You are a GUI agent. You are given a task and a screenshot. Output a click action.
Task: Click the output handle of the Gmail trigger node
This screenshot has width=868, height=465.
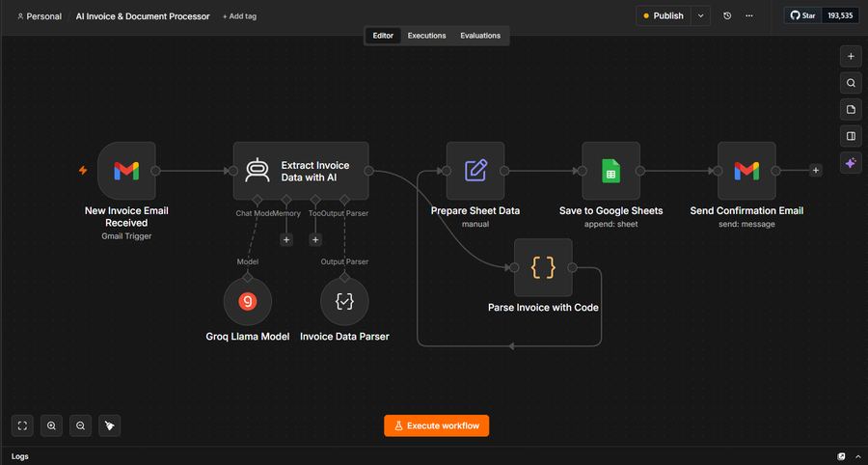pyautogui.click(x=155, y=171)
